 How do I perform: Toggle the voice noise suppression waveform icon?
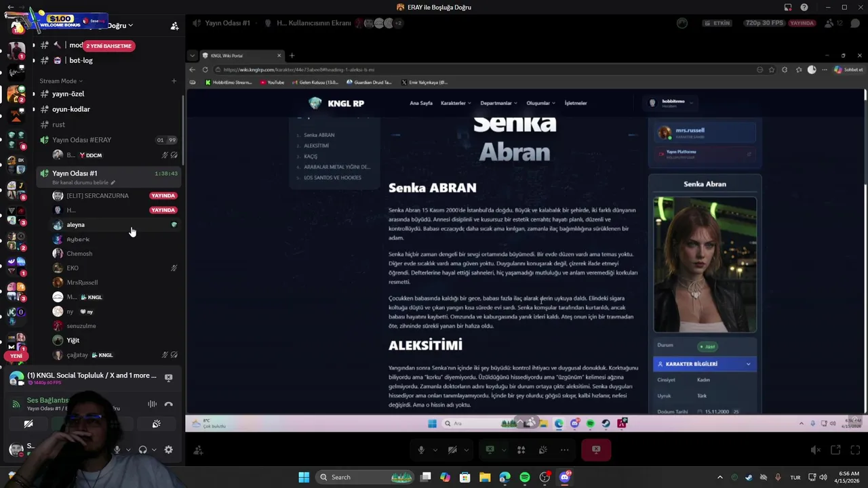pyautogui.click(x=152, y=404)
